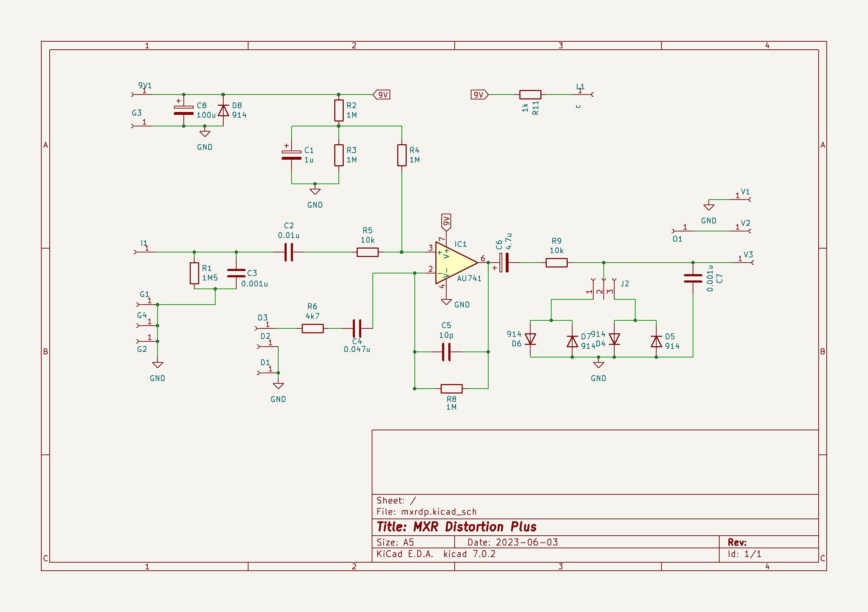Image resolution: width=868 pixels, height=612 pixels.
Task: Click the R11 1k resistor symbol
Action: pyautogui.click(x=530, y=95)
